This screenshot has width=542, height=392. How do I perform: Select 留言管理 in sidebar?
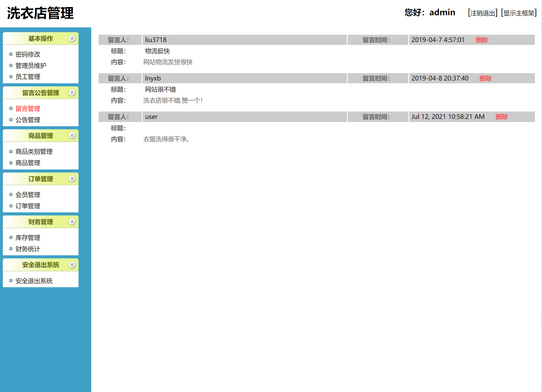(x=28, y=109)
